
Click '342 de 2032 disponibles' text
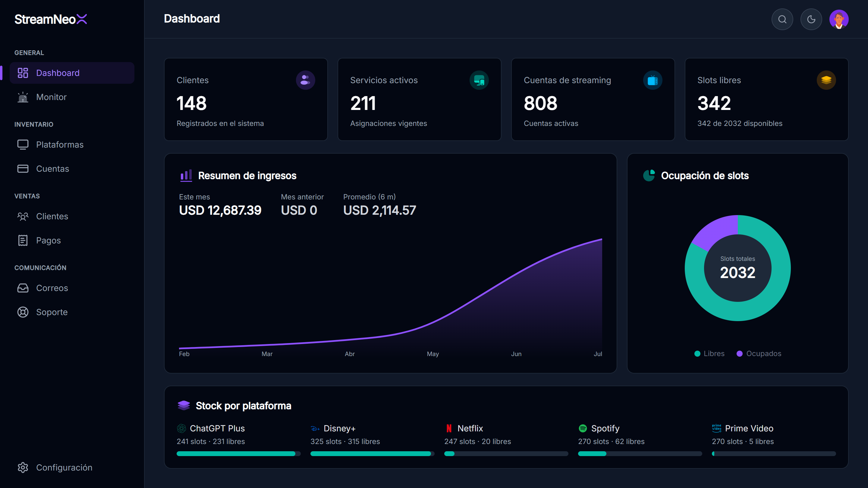pyautogui.click(x=740, y=123)
